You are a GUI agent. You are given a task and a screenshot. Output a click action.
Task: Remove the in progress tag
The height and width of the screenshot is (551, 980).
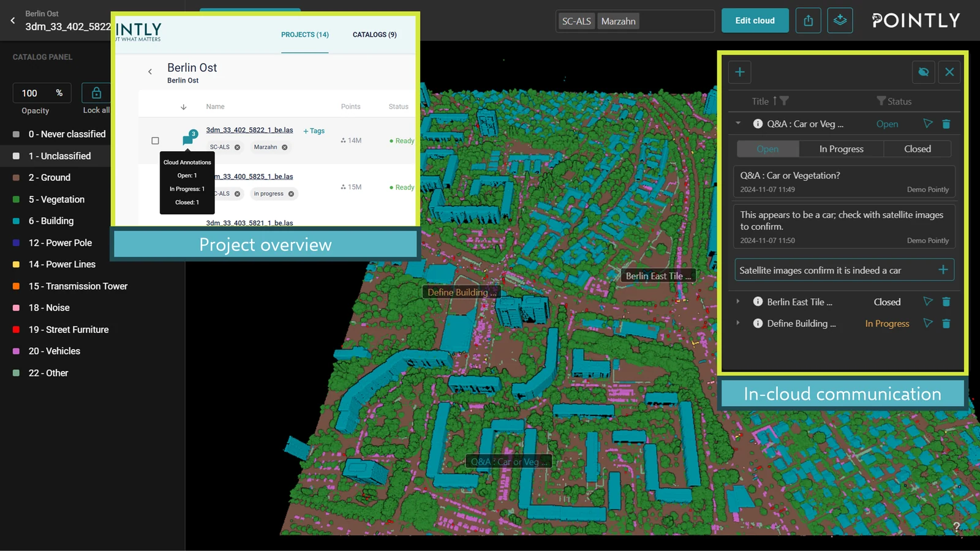(x=291, y=194)
